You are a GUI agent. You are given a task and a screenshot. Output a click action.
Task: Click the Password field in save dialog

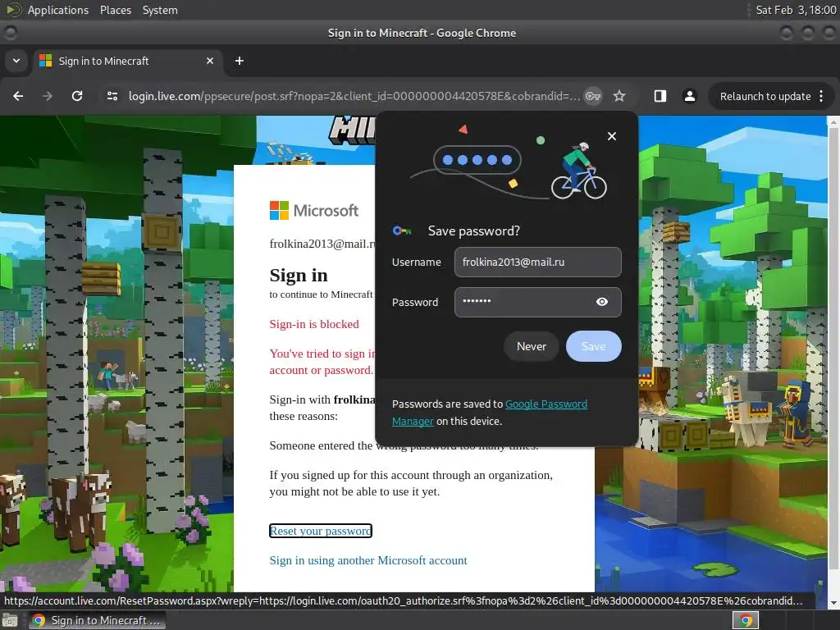[x=538, y=302]
